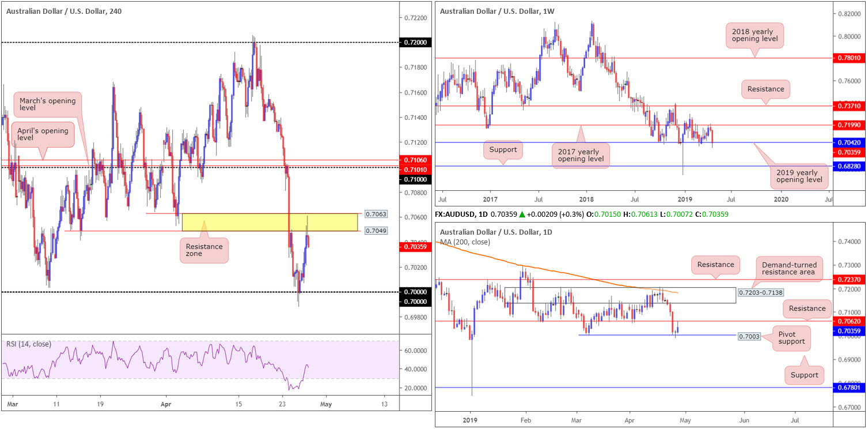The height and width of the screenshot is (429, 868).
Task: Click the Support callout on daily chart
Action: pyautogui.click(x=804, y=375)
